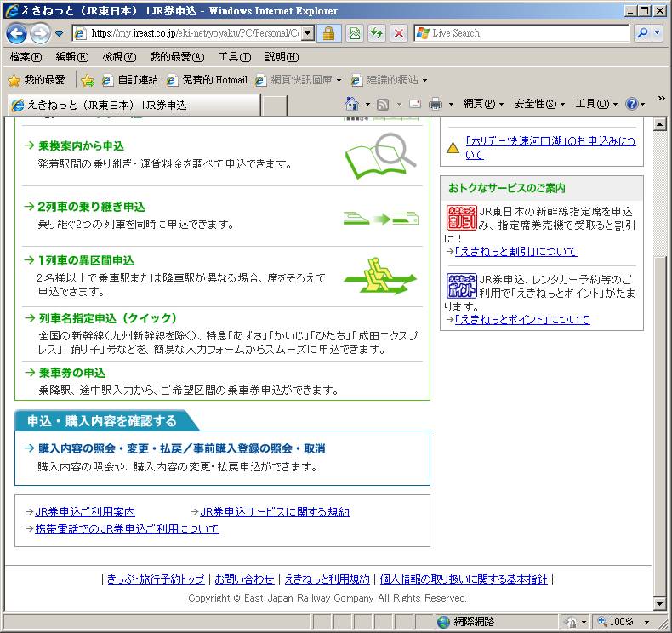The height and width of the screenshot is (633, 672).
Task: Expand the command bar overflow chevron
Action: point(661,99)
